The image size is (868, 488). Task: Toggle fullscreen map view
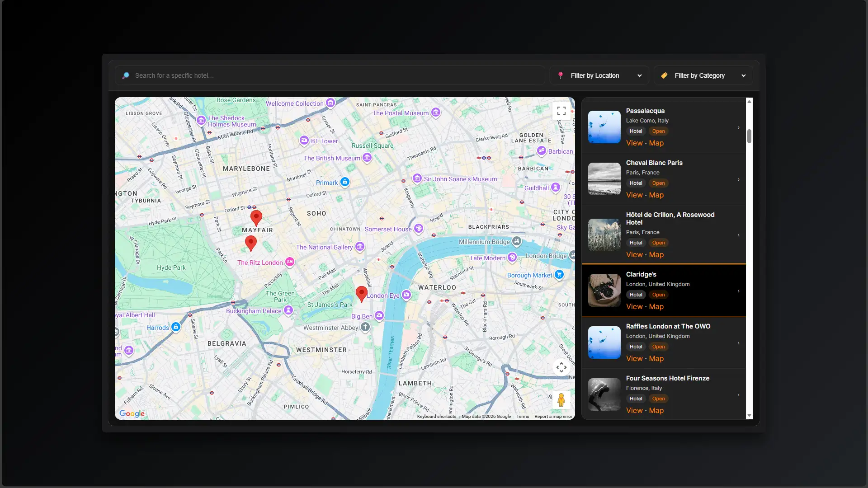[561, 111]
